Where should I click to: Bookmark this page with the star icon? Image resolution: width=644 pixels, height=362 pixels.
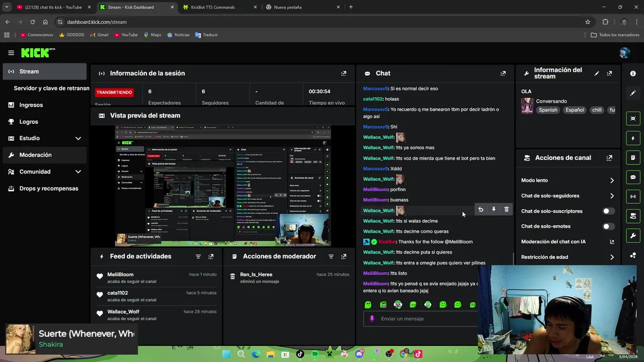pos(588,22)
